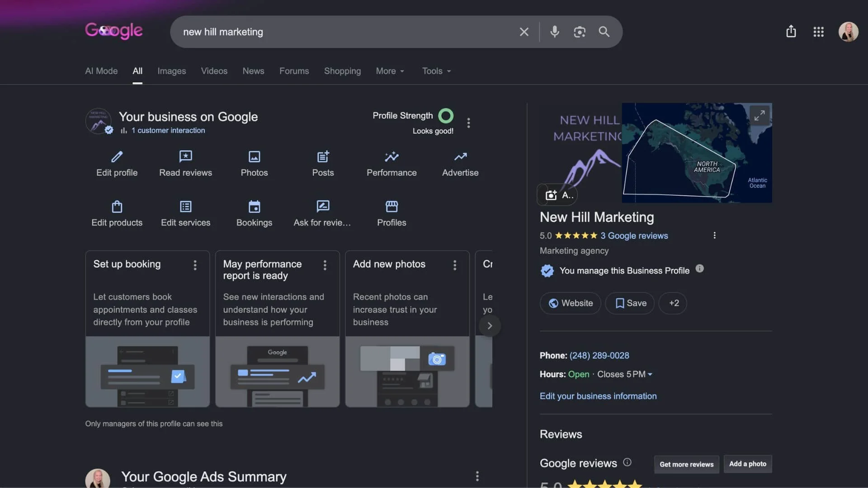868x488 pixels.
Task: Save New Hill Marketing
Action: pos(630,303)
